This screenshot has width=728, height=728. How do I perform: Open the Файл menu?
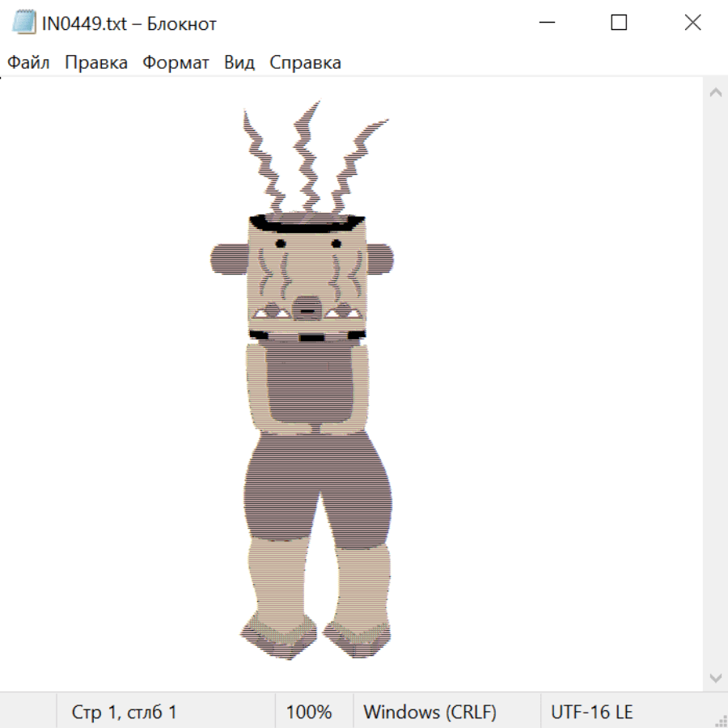(x=28, y=63)
